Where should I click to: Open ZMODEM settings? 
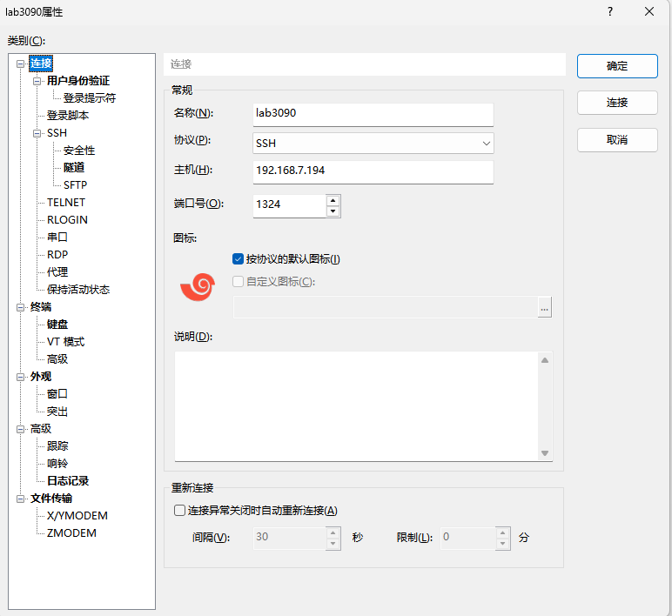coord(71,533)
